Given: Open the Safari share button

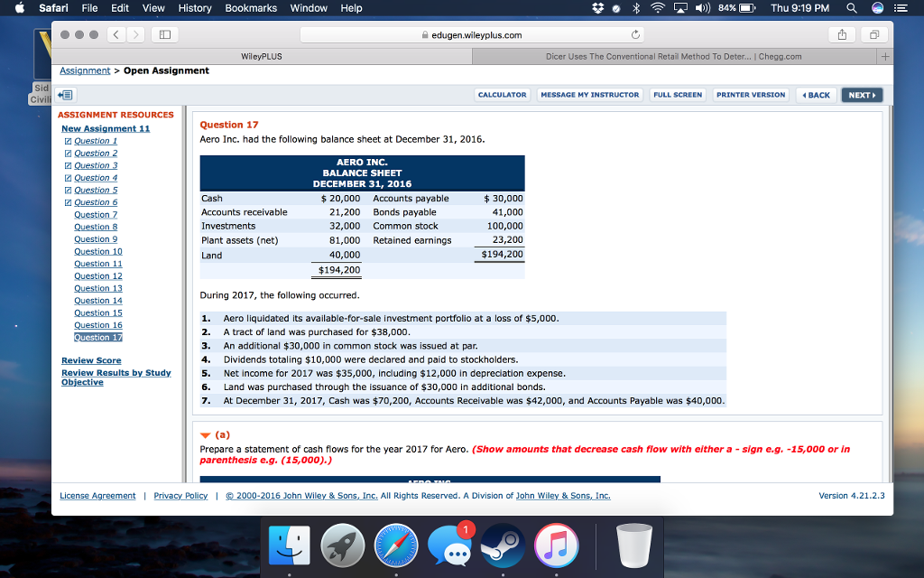Looking at the screenshot, I should pyautogui.click(x=842, y=35).
